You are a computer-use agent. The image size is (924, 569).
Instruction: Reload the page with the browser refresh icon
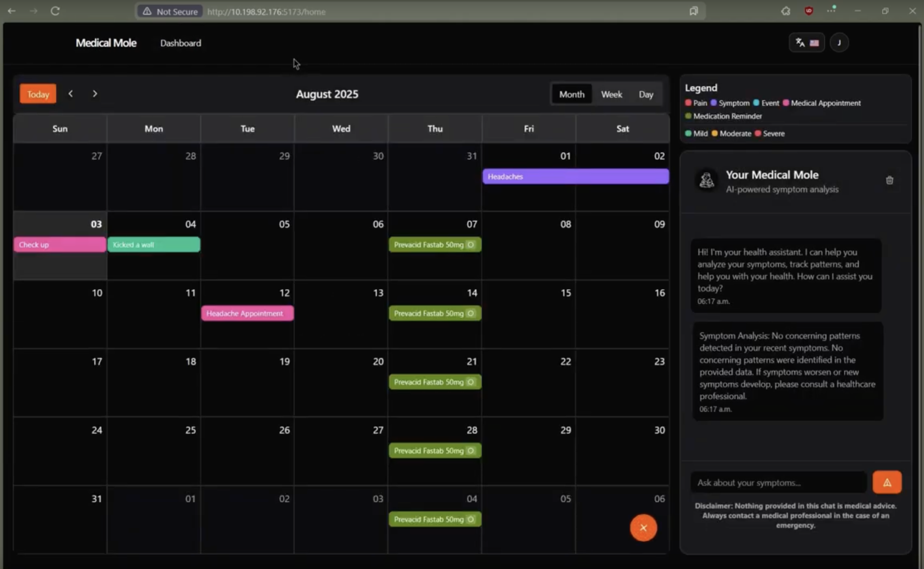pyautogui.click(x=55, y=11)
